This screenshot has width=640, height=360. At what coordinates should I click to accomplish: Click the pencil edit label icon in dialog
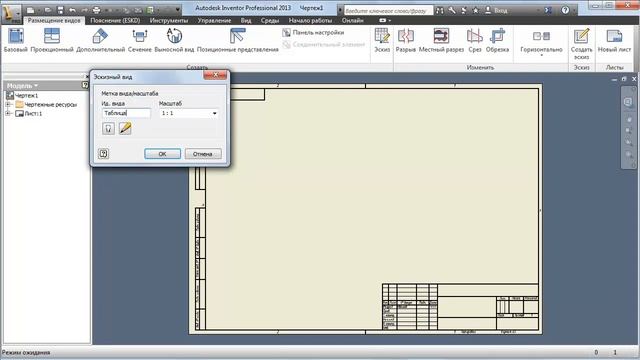coord(125,129)
